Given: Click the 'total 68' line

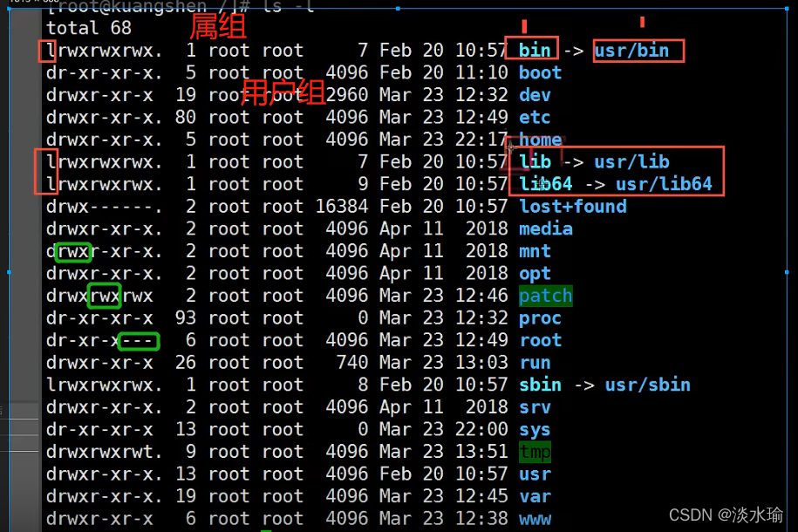Looking at the screenshot, I should [89, 28].
